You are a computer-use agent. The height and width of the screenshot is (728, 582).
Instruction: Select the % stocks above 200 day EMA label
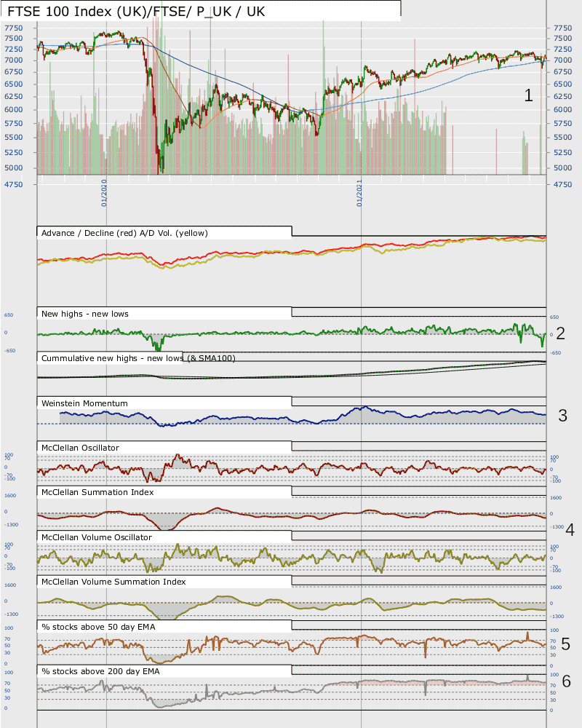(100, 671)
